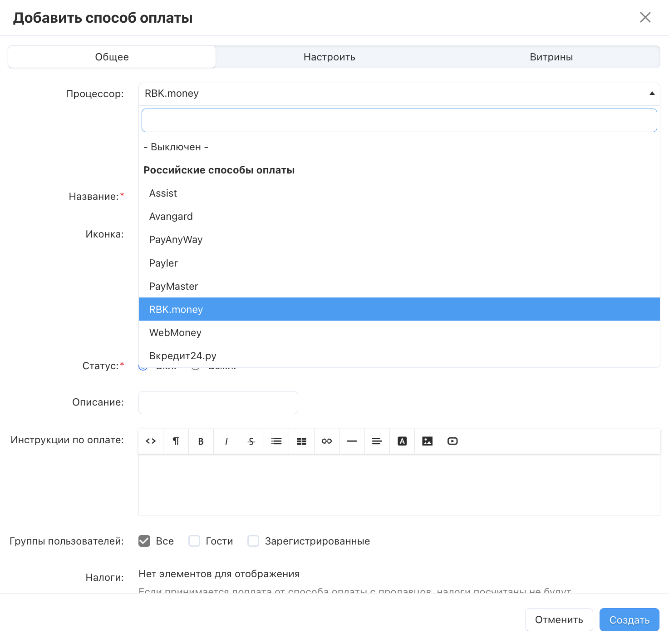This screenshot has height=644, width=669.
Task: Insert a link in the editor
Action: 327,441
